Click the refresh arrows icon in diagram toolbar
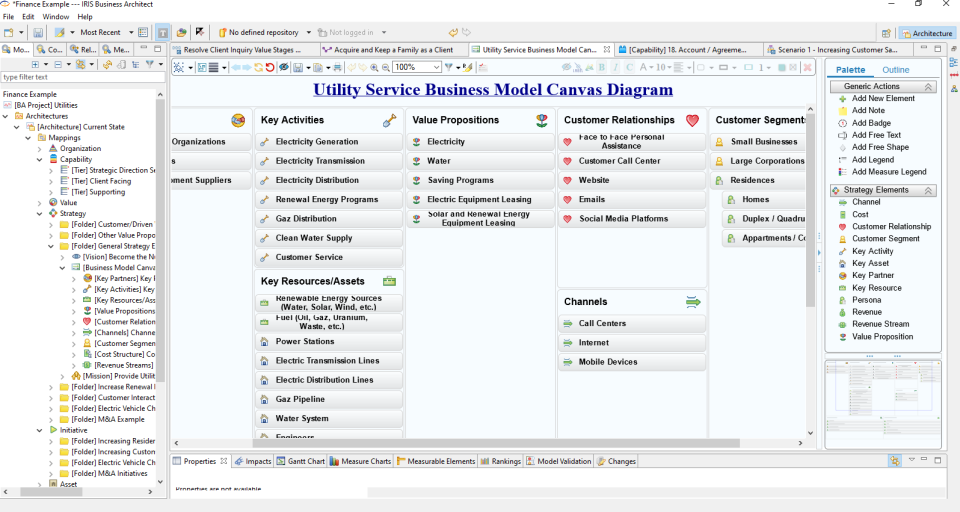Viewport: 960px width, 512px height. point(258,67)
